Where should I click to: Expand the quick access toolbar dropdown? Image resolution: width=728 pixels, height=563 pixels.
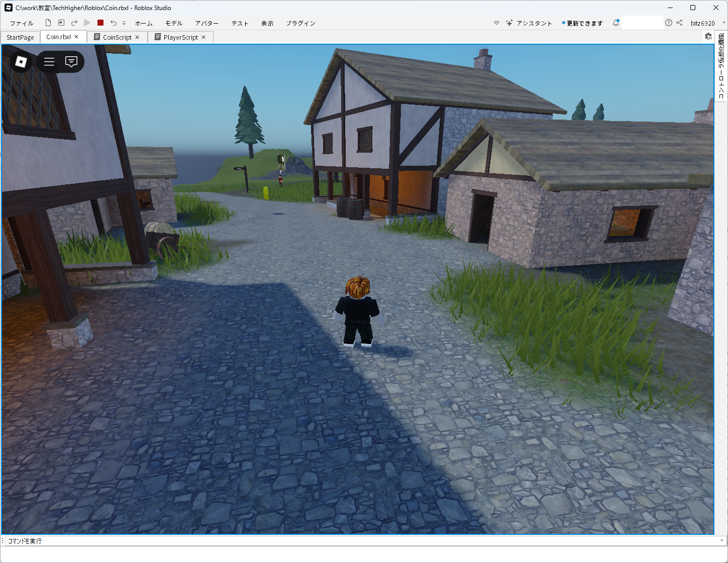(x=124, y=23)
